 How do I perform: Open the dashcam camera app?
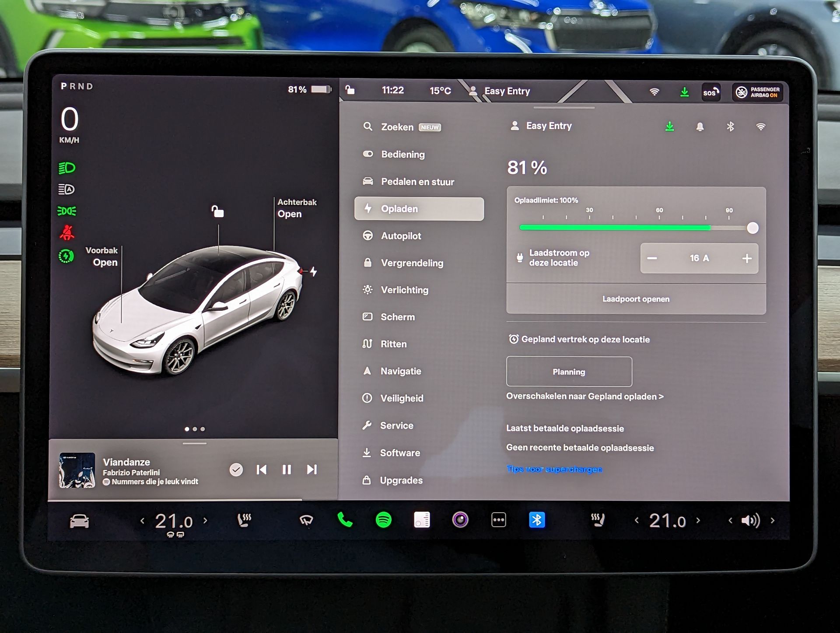pyautogui.click(x=460, y=520)
